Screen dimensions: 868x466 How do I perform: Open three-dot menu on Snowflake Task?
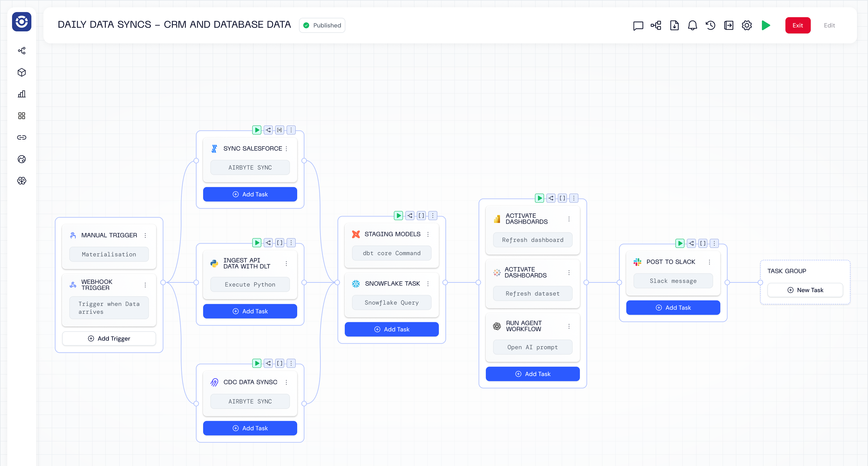pyautogui.click(x=428, y=284)
